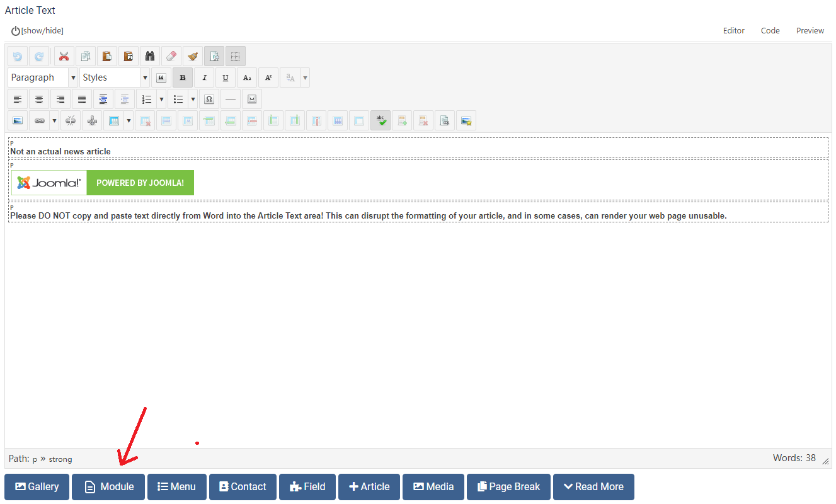Click the Cleanup broom icon
Screen dimensions: 836x504
(x=192, y=57)
